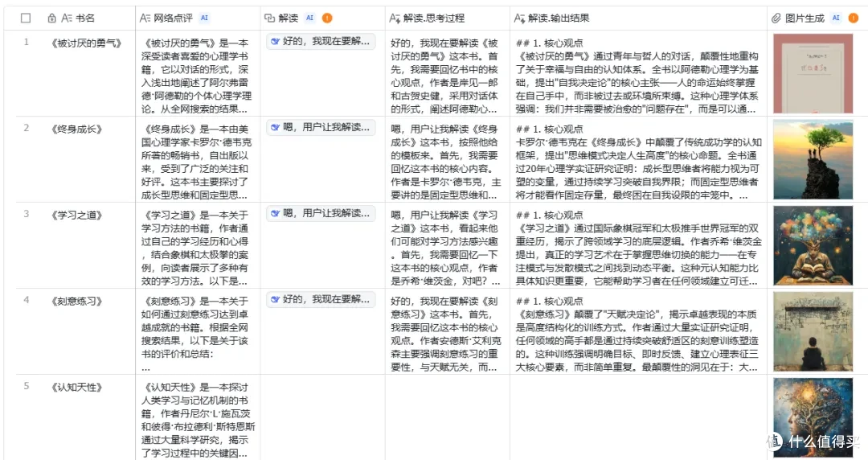The image size is (868, 460).
Task: Click 网络点评 cell for 《被讨厌的勇气》
Action: pos(198,73)
